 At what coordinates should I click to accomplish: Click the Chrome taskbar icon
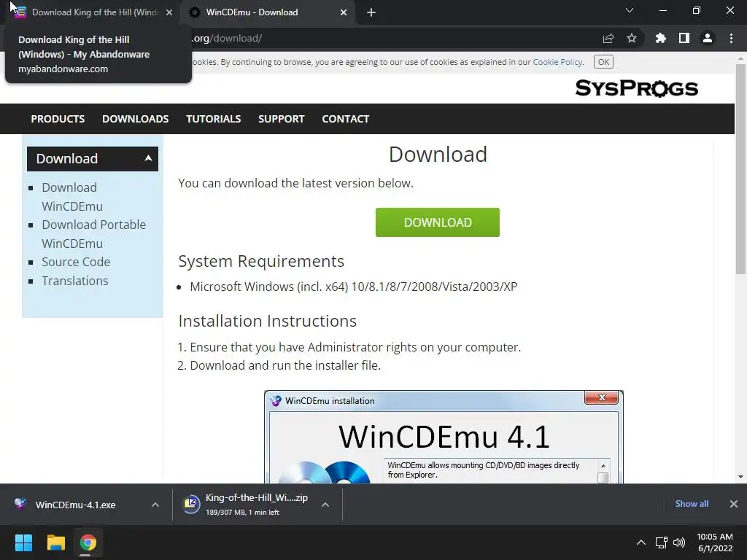88,542
